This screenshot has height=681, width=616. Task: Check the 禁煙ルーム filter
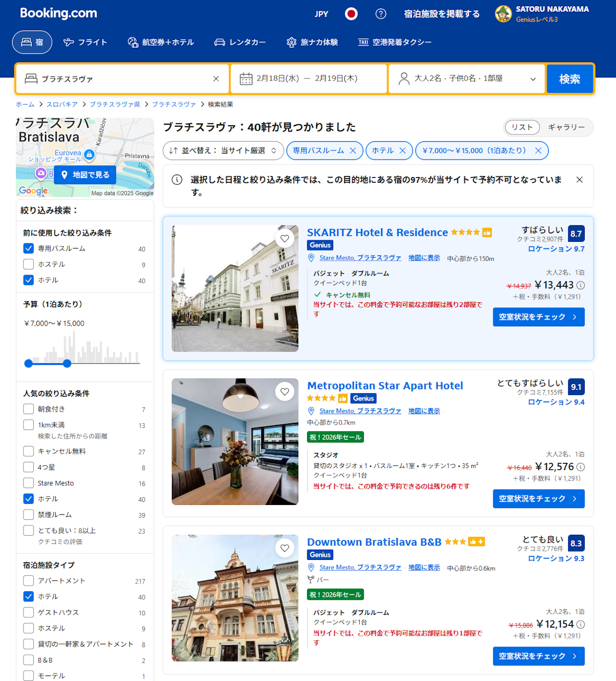(x=29, y=515)
